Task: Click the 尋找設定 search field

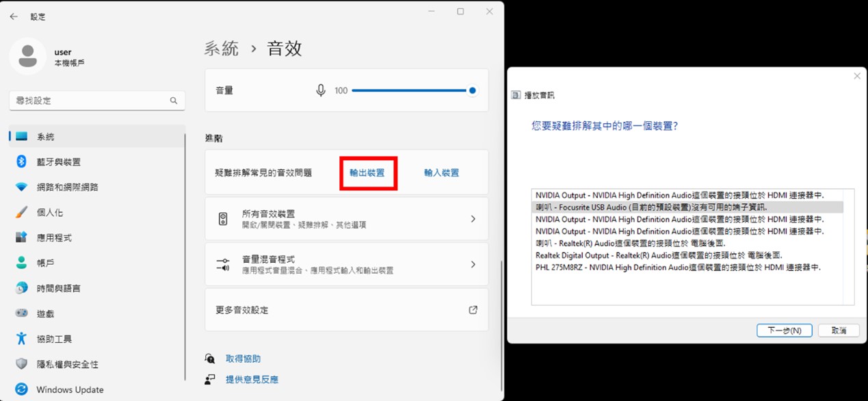Action: 89,101
